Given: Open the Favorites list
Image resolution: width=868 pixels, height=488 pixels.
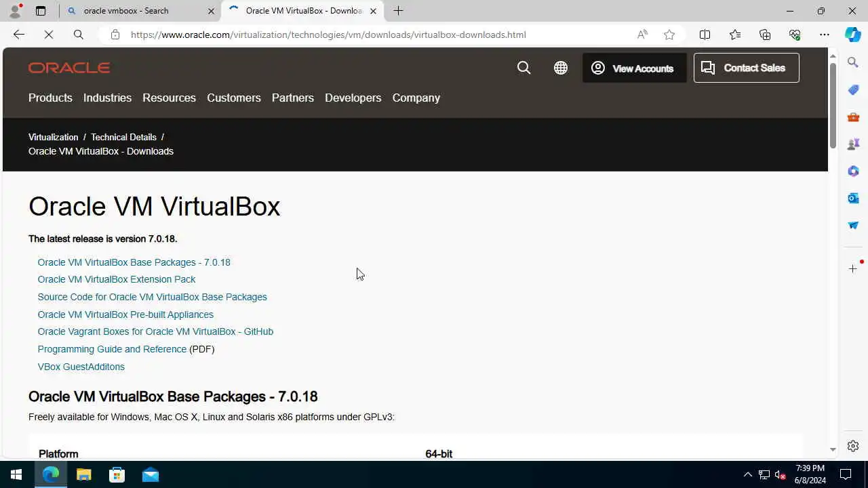Looking at the screenshot, I should tap(735, 35).
